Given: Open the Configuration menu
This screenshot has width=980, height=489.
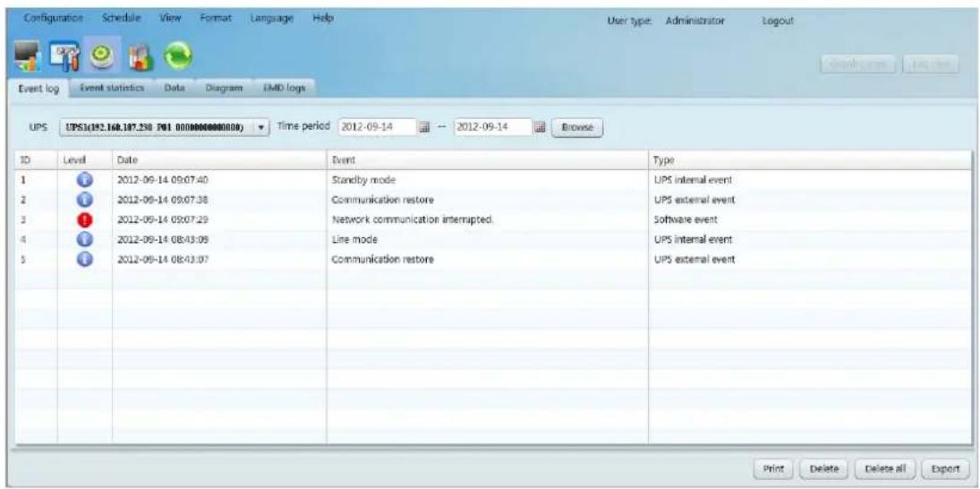Looking at the screenshot, I should click(54, 20).
